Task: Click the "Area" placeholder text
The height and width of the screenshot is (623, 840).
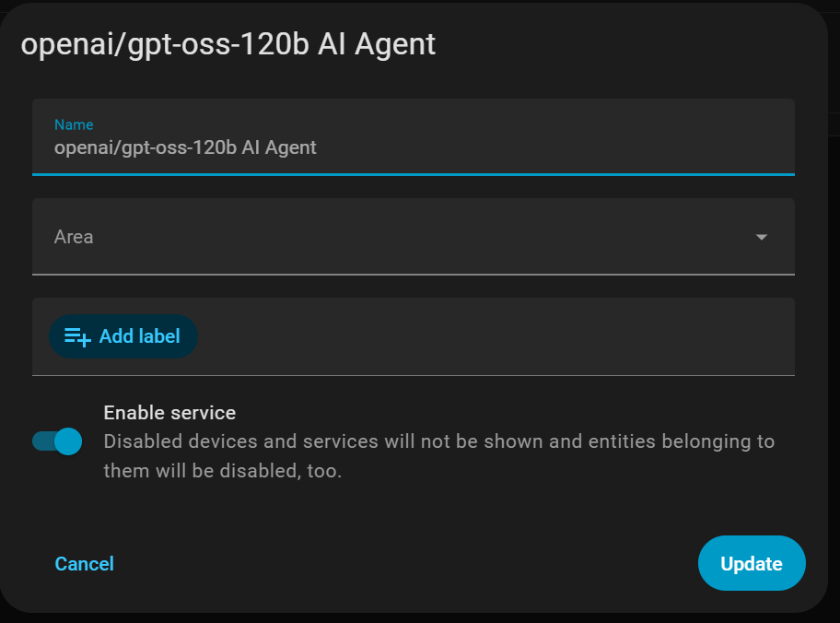Action: pyautogui.click(x=74, y=237)
